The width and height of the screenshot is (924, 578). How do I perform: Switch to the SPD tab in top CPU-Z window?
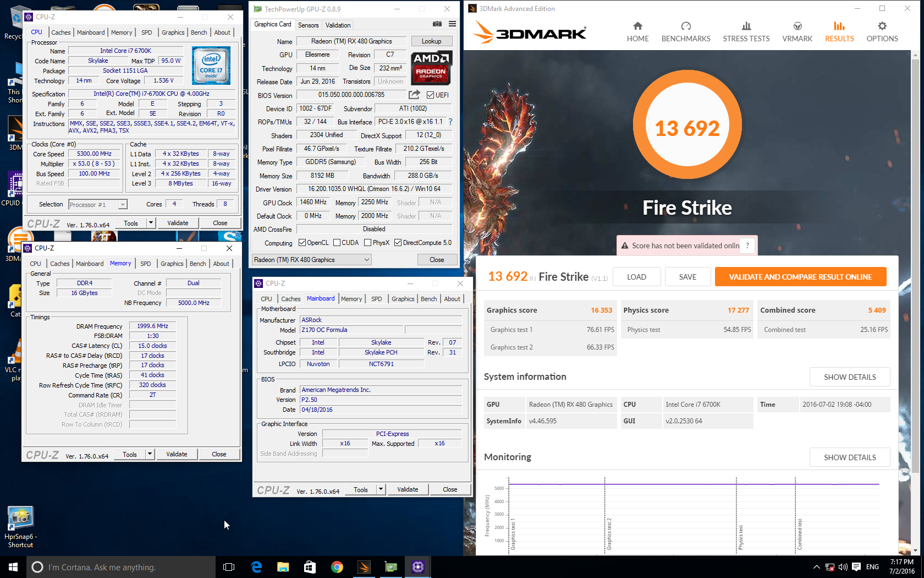pos(146,32)
